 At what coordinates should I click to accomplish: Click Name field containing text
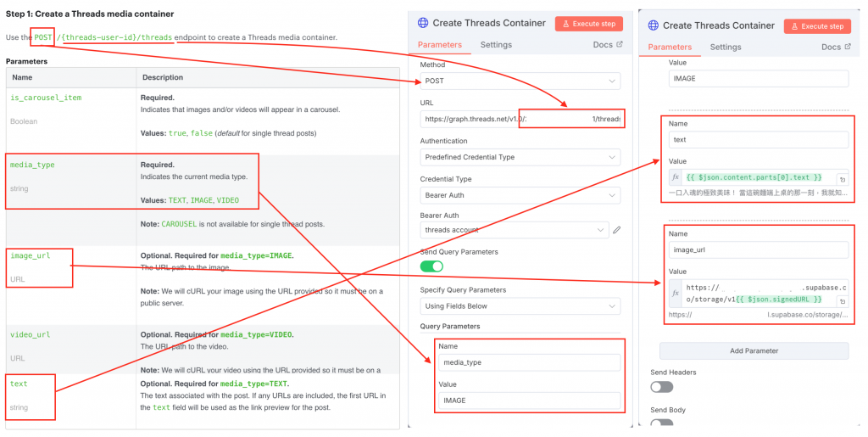(759, 139)
